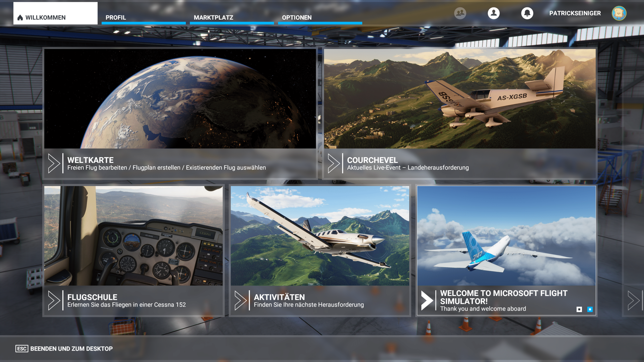This screenshot has width=644, height=362.
Task: Select the second news page indicator
Action: pos(590,309)
